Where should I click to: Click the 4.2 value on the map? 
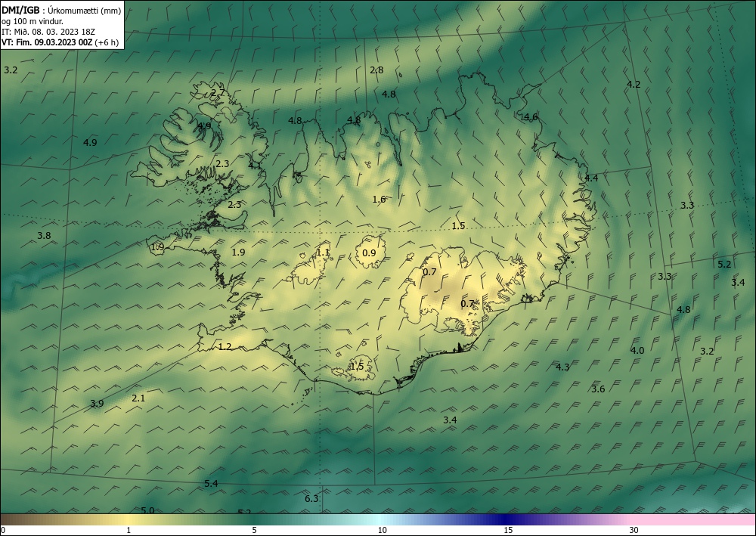[634, 85]
